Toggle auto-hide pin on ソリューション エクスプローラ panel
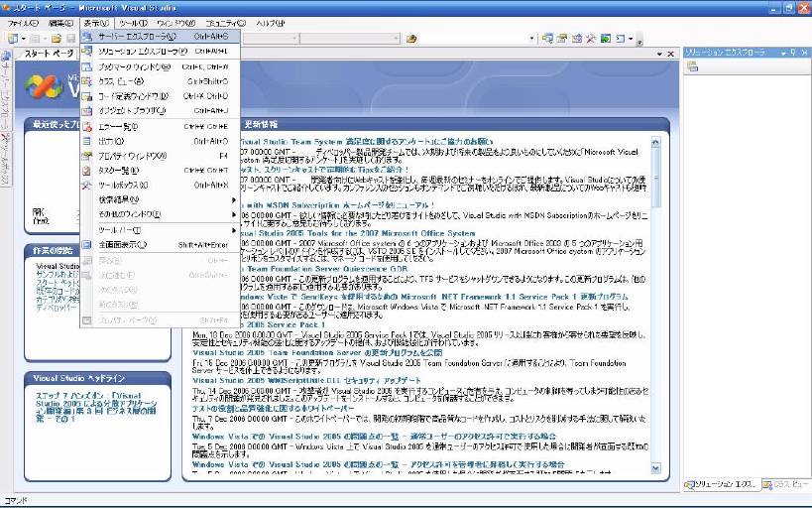Viewport: 812px width, 508px height. 793,53
